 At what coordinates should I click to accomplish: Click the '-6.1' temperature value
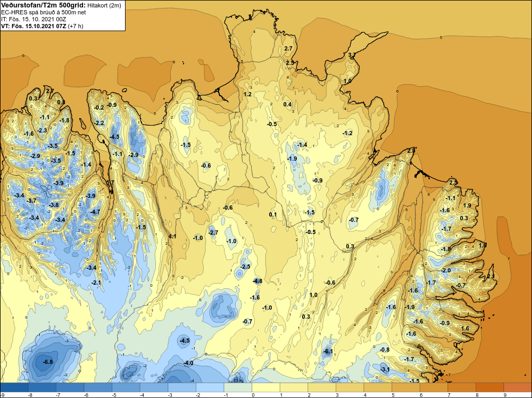pos(328,352)
